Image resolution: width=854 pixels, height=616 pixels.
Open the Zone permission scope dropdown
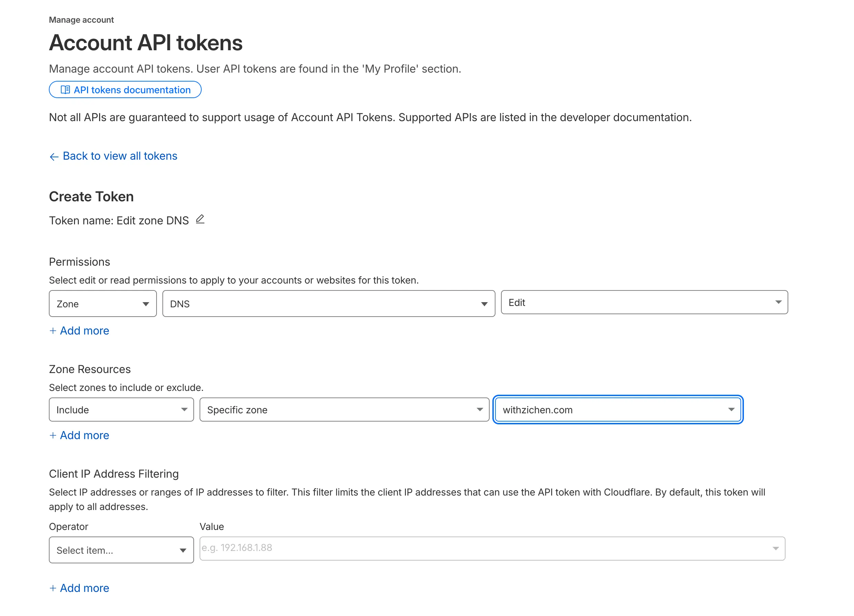pos(103,304)
